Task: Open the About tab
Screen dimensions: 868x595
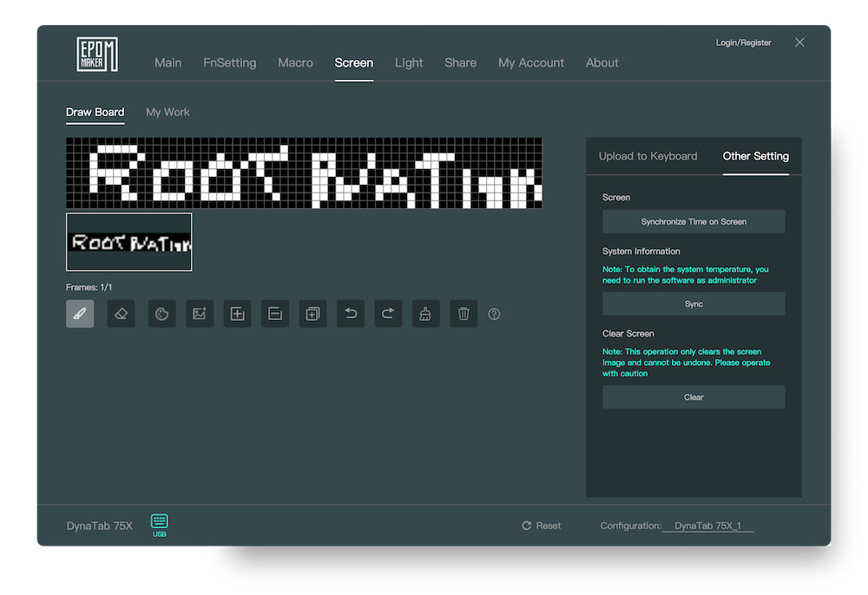Action: pos(602,63)
